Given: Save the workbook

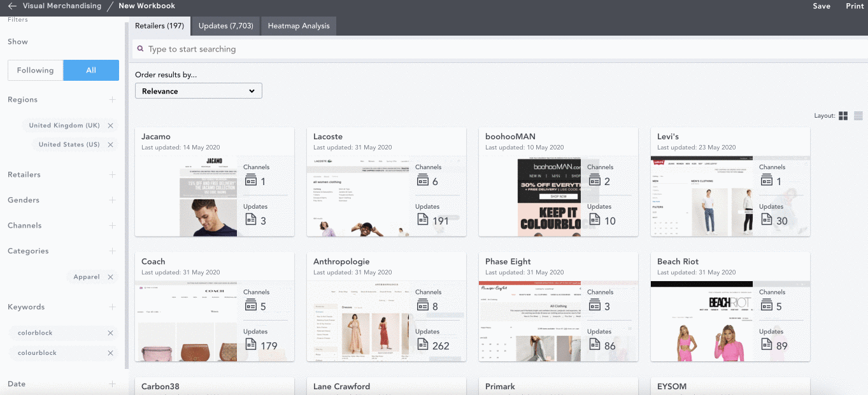Looking at the screenshot, I should coord(822,6).
